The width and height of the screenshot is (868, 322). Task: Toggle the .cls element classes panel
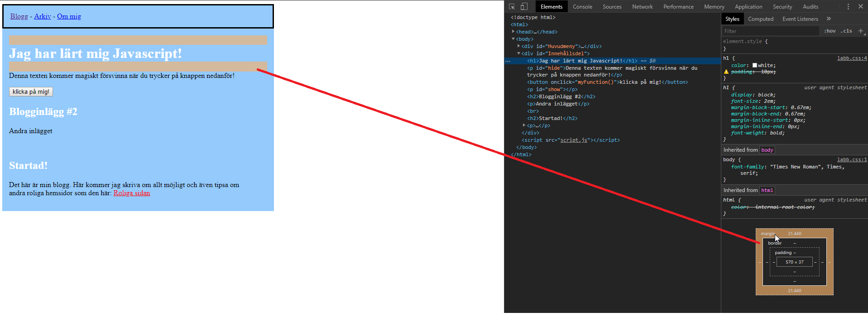coord(846,31)
